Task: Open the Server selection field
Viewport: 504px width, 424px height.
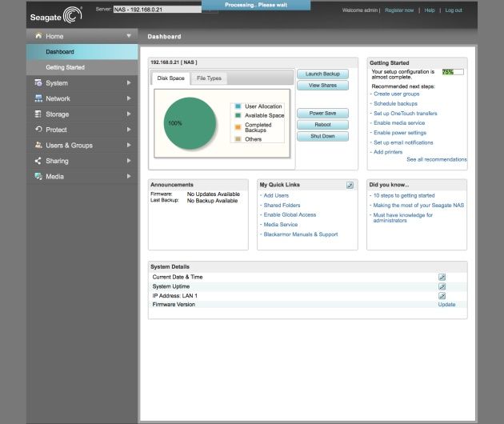Action: click(158, 10)
